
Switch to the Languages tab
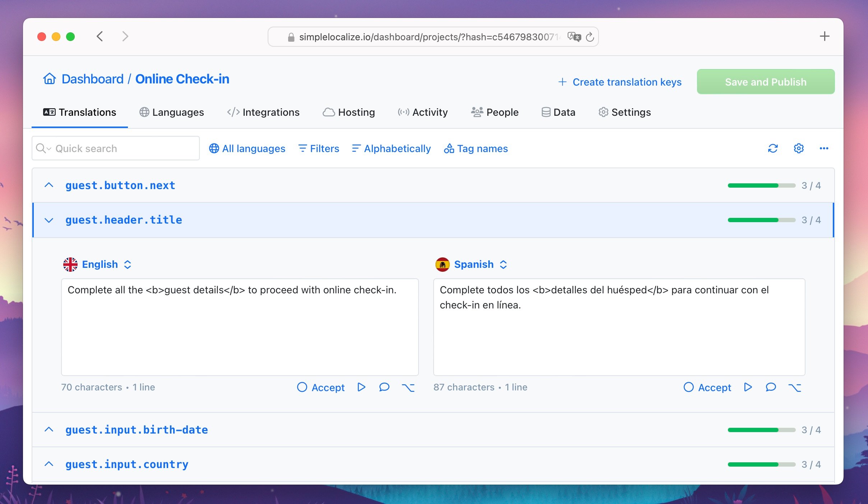click(x=172, y=112)
